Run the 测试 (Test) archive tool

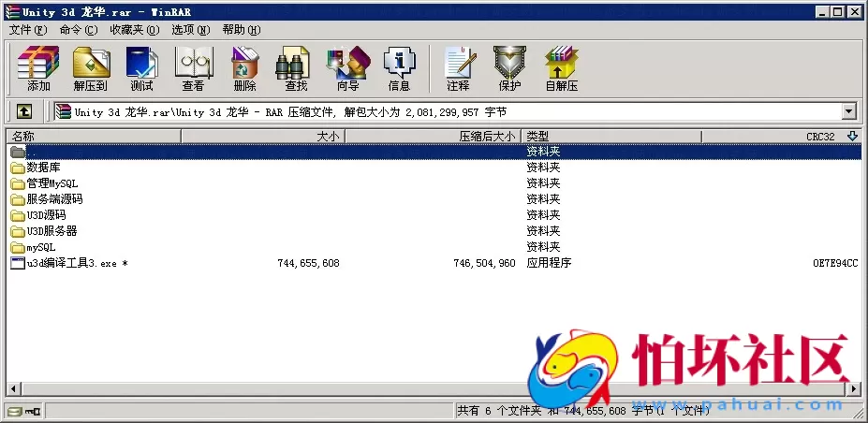point(141,68)
